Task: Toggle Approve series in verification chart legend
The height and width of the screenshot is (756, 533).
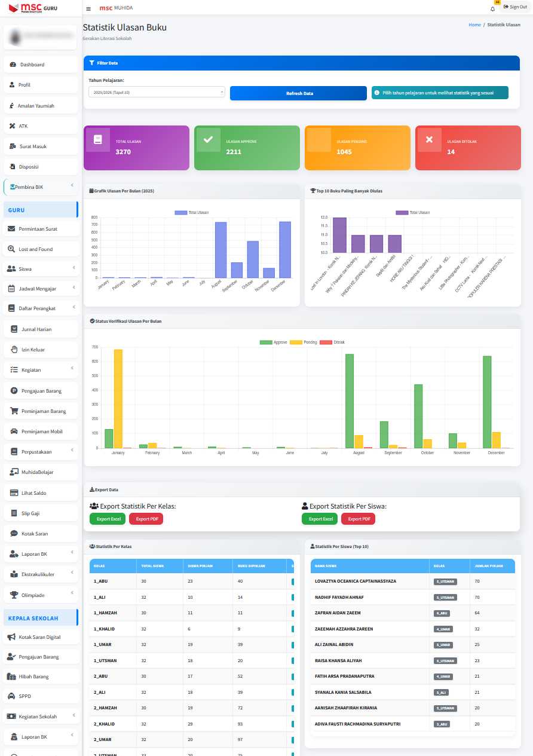Action: pos(266,342)
